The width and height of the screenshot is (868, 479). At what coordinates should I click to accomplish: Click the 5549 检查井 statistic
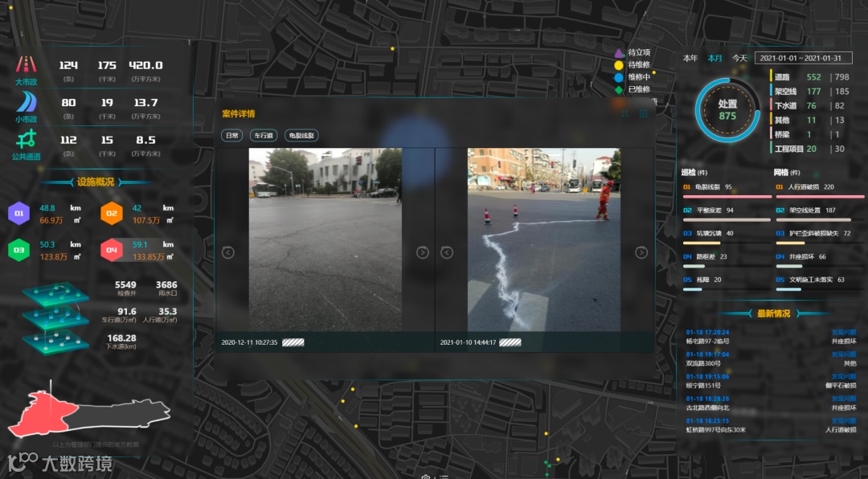point(125,288)
